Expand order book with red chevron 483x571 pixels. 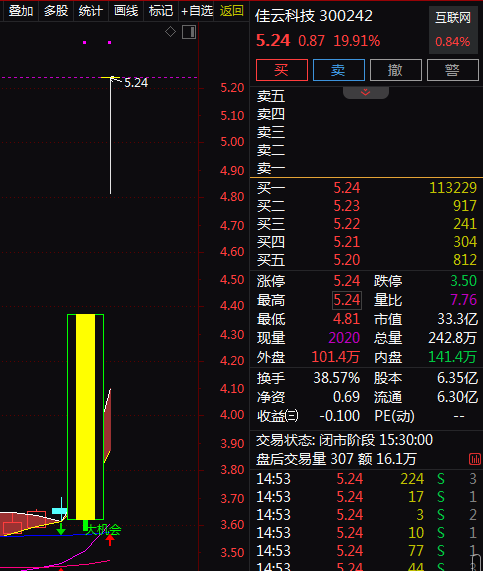[366, 92]
